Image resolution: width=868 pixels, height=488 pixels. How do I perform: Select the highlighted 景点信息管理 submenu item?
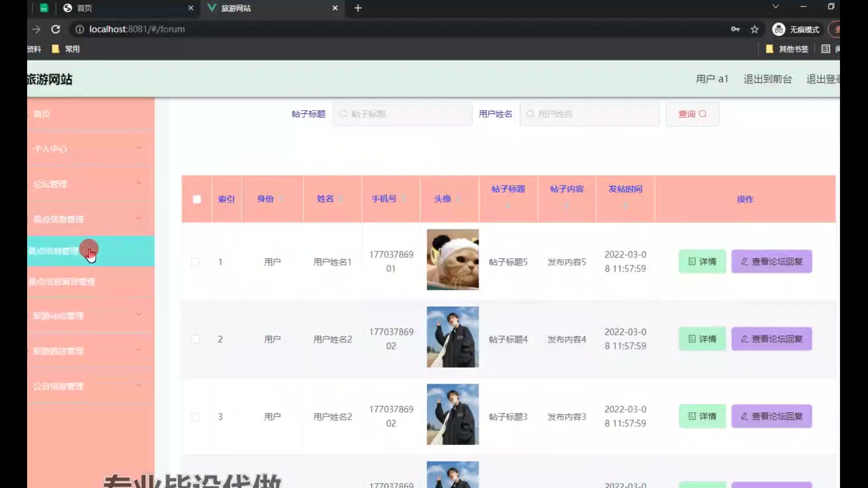(90, 251)
